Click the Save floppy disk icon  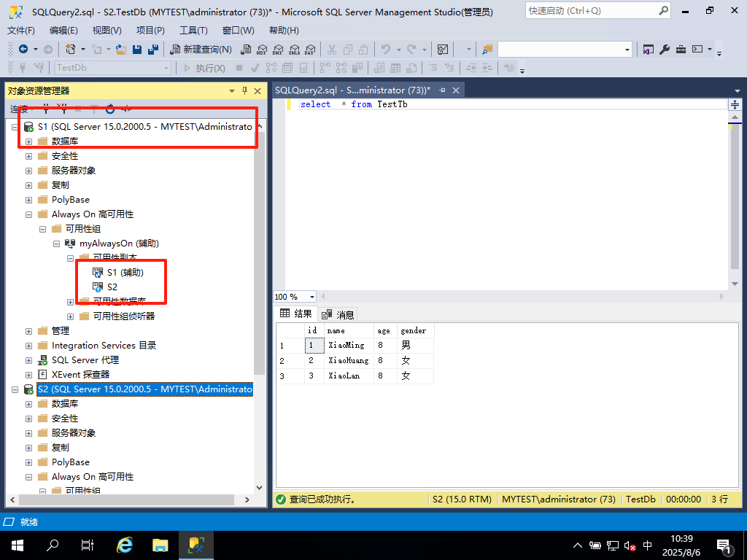(137, 49)
